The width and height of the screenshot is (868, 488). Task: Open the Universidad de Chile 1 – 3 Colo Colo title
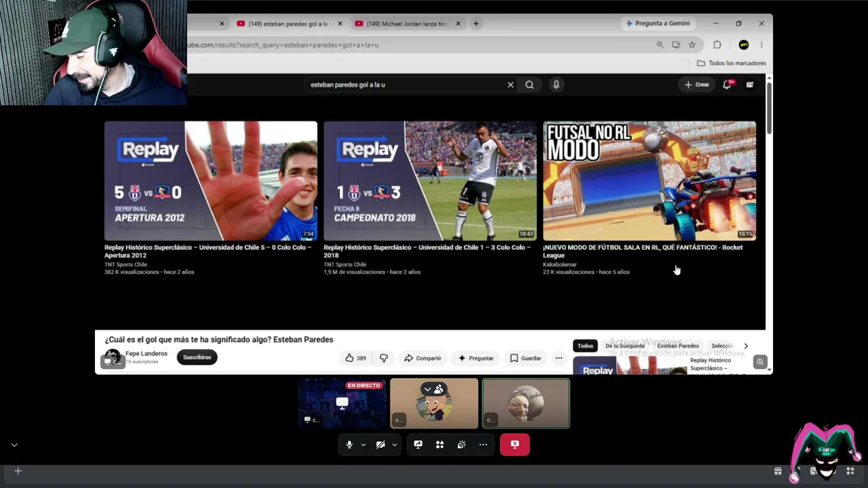(427, 251)
